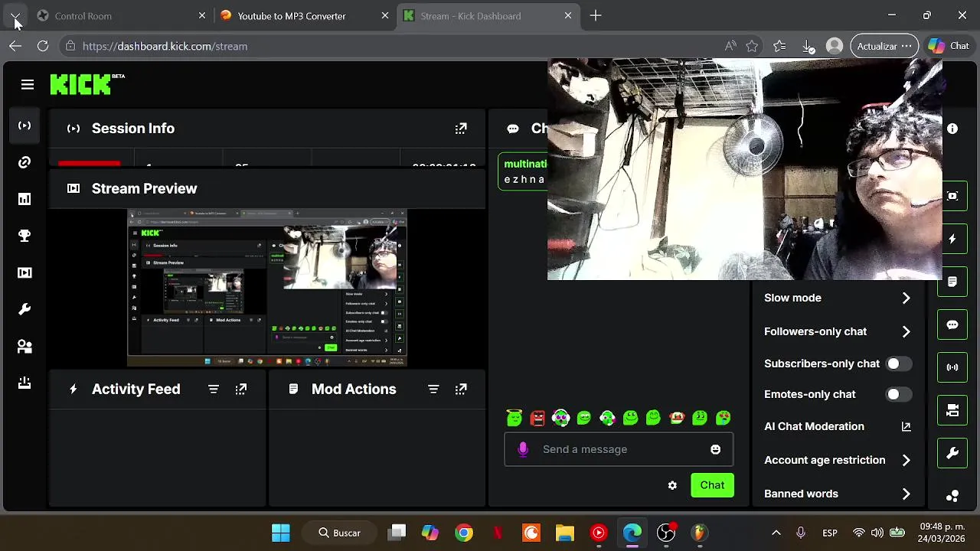Open Edge downloads icon
Image resolution: width=980 pixels, height=551 pixels.
(x=808, y=46)
